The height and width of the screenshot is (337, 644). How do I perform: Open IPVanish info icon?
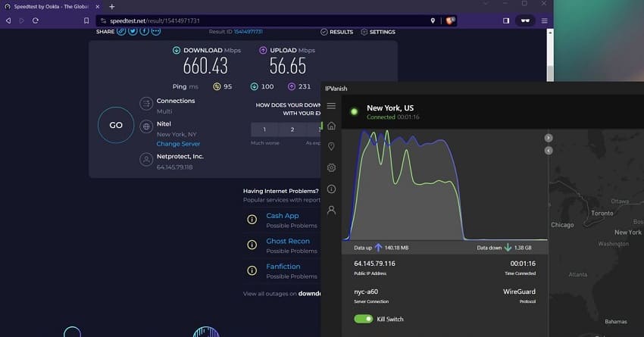tap(331, 189)
